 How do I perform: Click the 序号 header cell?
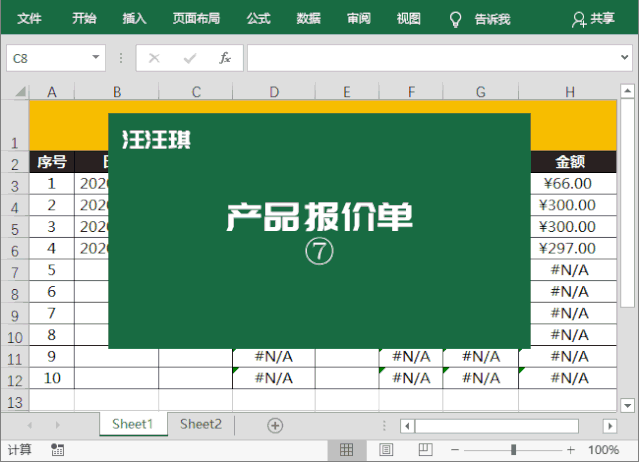tap(52, 162)
